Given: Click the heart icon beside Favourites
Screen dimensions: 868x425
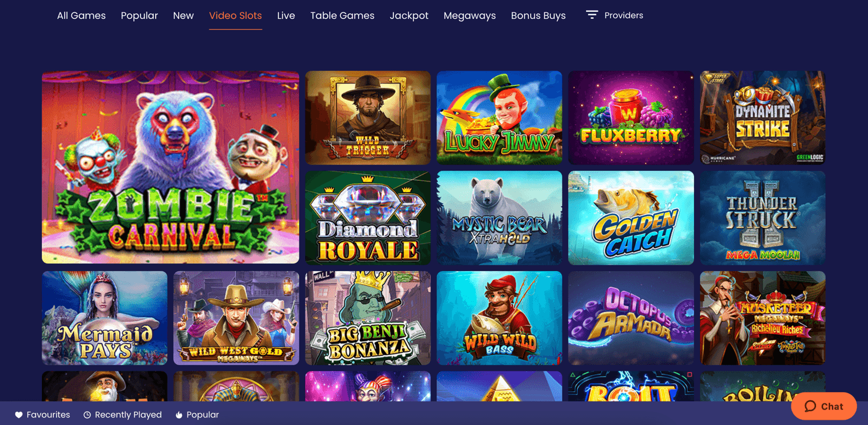Looking at the screenshot, I should 19,415.
